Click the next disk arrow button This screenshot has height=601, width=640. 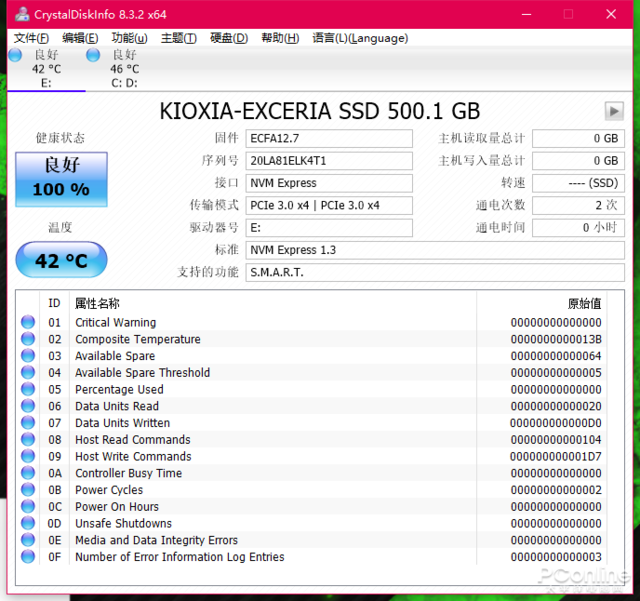click(x=614, y=111)
